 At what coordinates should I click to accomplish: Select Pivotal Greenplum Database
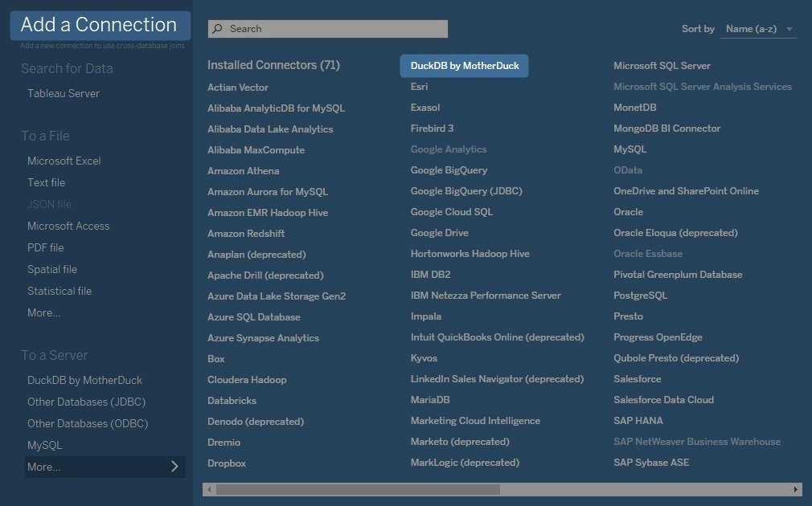click(678, 274)
